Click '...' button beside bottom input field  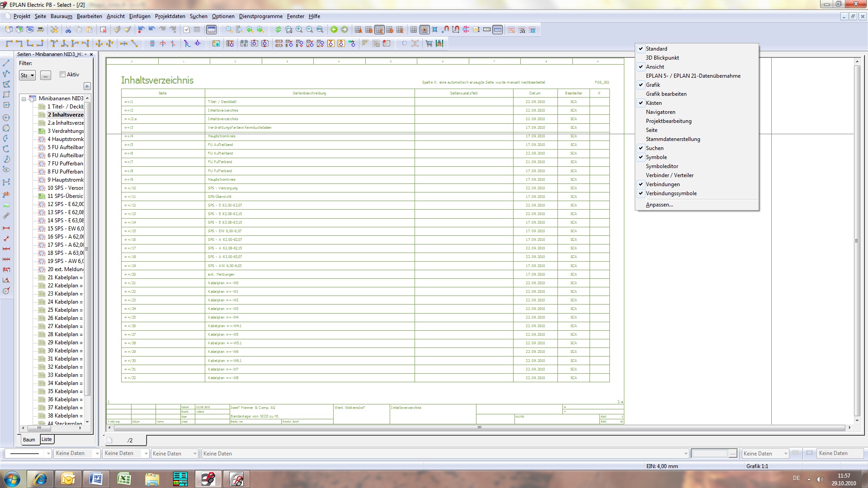point(733,453)
